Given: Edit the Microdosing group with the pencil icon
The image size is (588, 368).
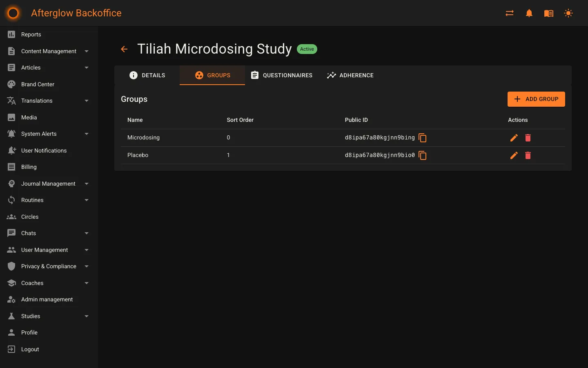Looking at the screenshot, I should 514,138.
